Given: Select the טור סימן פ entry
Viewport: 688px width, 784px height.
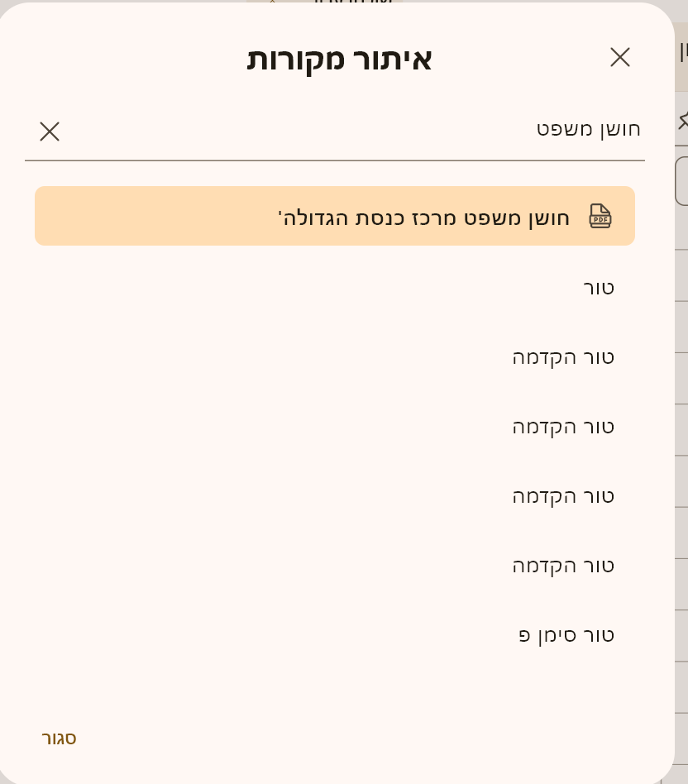Looking at the screenshot, I should point(566,635).
